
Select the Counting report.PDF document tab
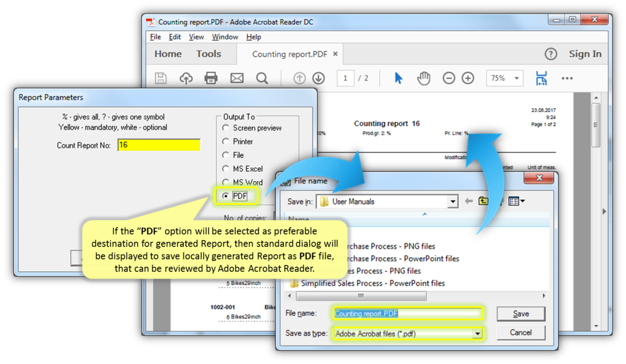[290, 54]
